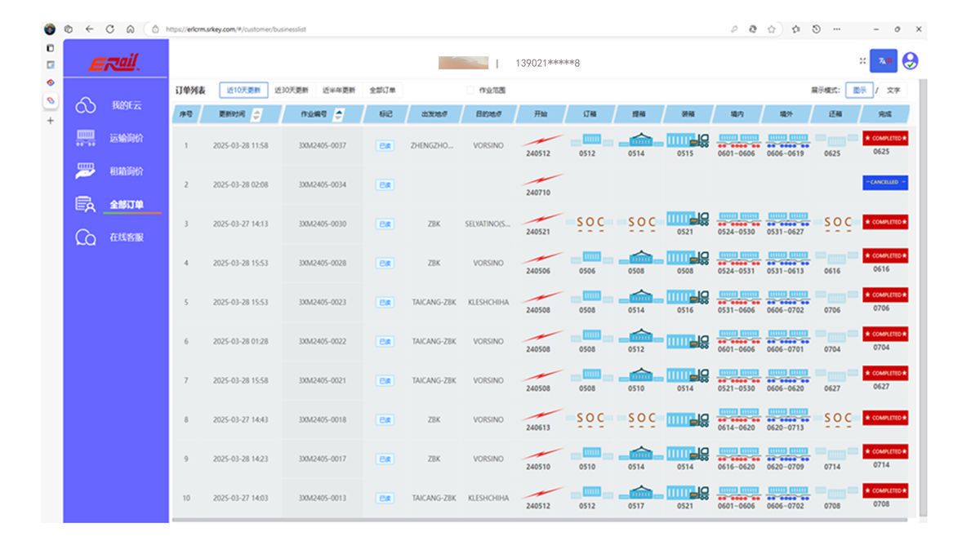Click the 运输询价 rail wagon icon
The image size is (980, 550).
click(x=86, y=138)
